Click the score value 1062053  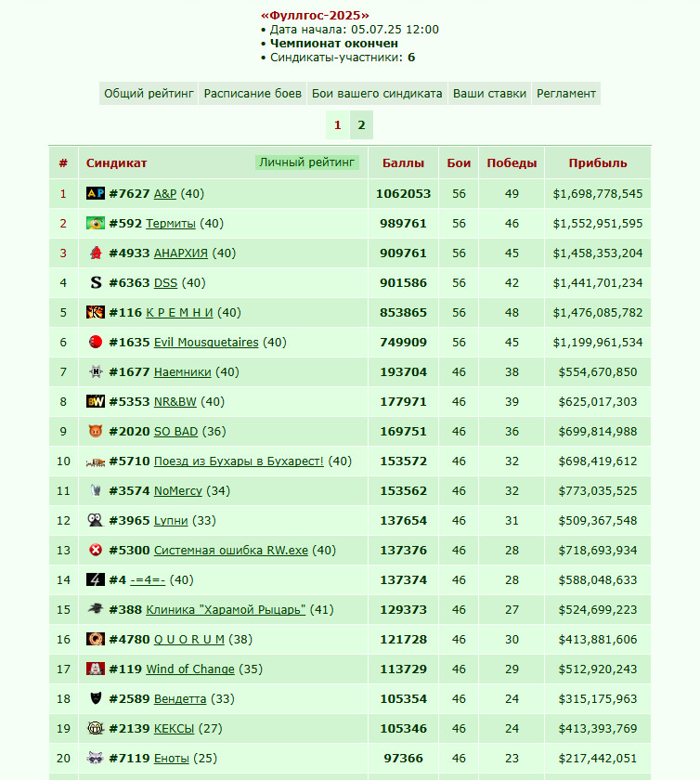click(404, 193)
